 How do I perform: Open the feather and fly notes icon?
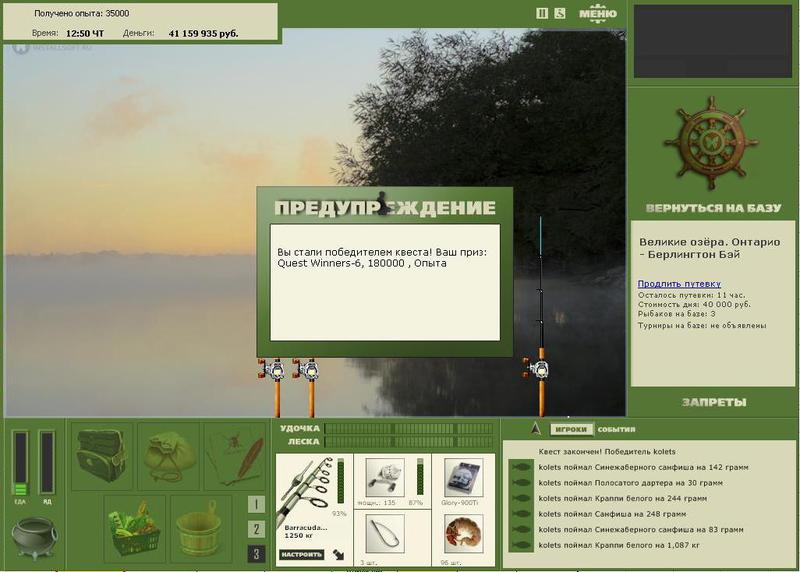pos(235,456)
